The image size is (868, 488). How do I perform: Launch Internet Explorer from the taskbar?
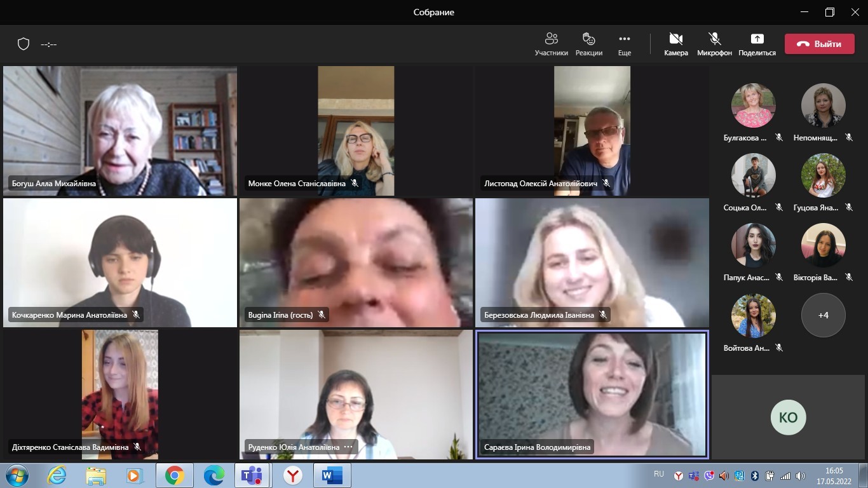pyautogui.click(x=57, y=475)
